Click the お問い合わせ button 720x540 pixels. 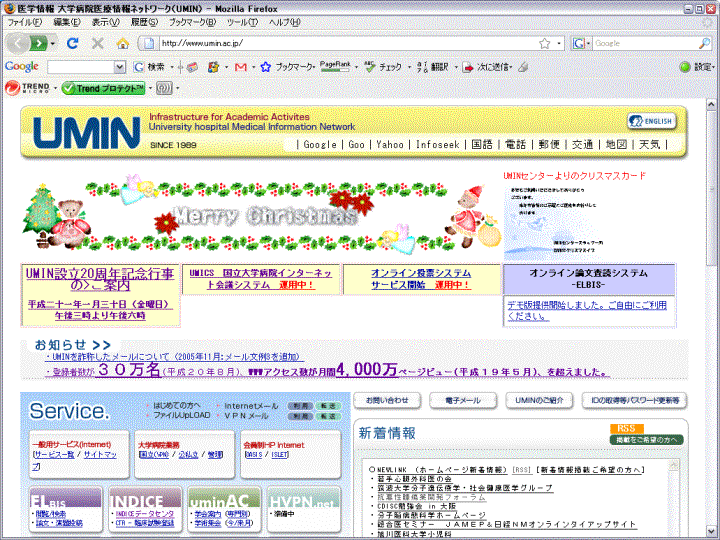pyautogui.click(x=387, y=400)
